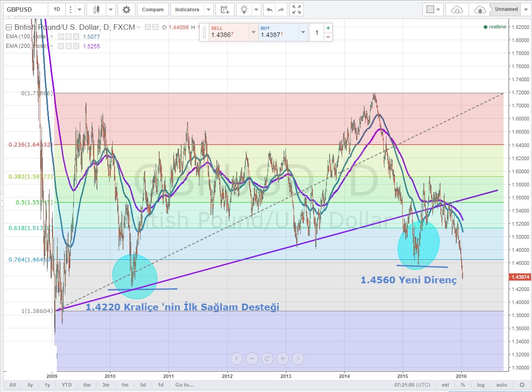Hide the EMA (100, close) indicator with eye icon

[60, 37]
